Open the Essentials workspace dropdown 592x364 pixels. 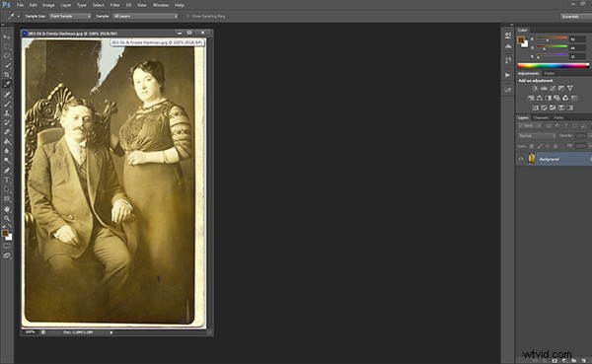click(575, 16)
